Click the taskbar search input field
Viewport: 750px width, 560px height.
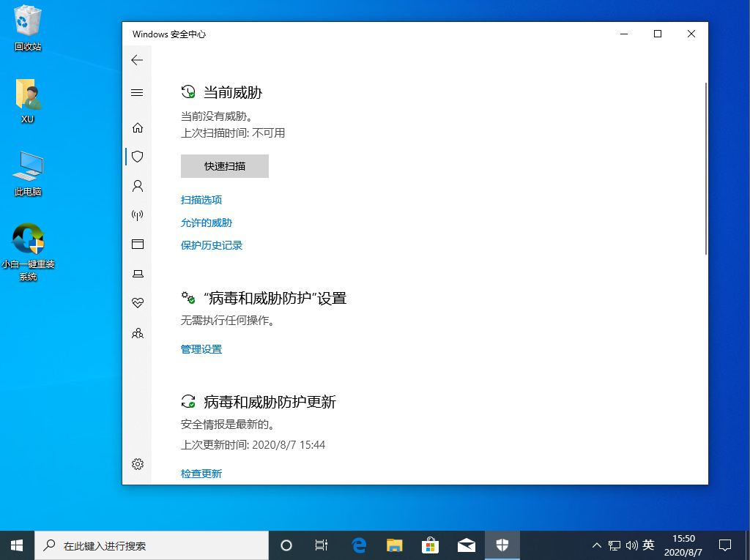point(146,545)
